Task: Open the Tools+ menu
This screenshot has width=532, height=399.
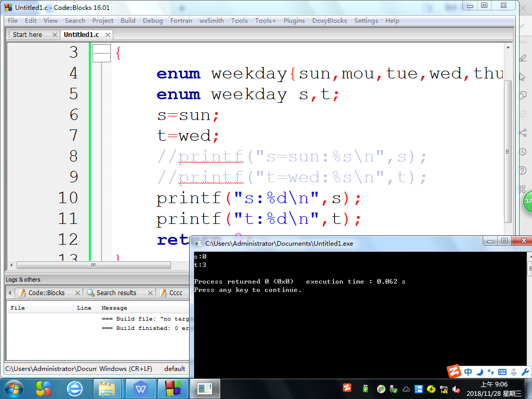Action: pos(265,21)
